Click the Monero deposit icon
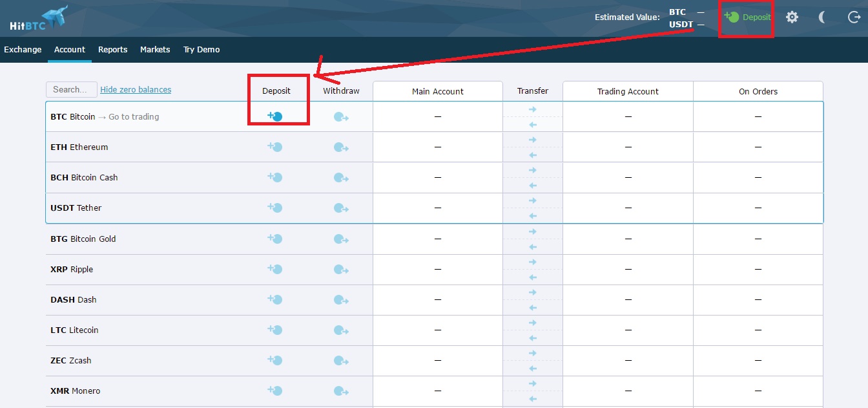868x408 pixels. (275, 391)
